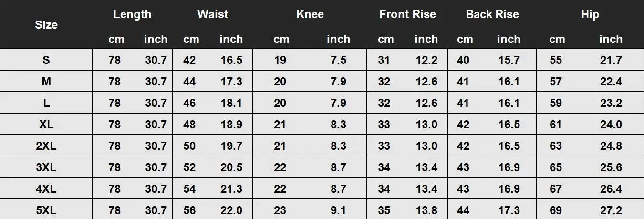Click the 21.7 inch hip value
Screen dimensions: 644x219
(611, 60)
